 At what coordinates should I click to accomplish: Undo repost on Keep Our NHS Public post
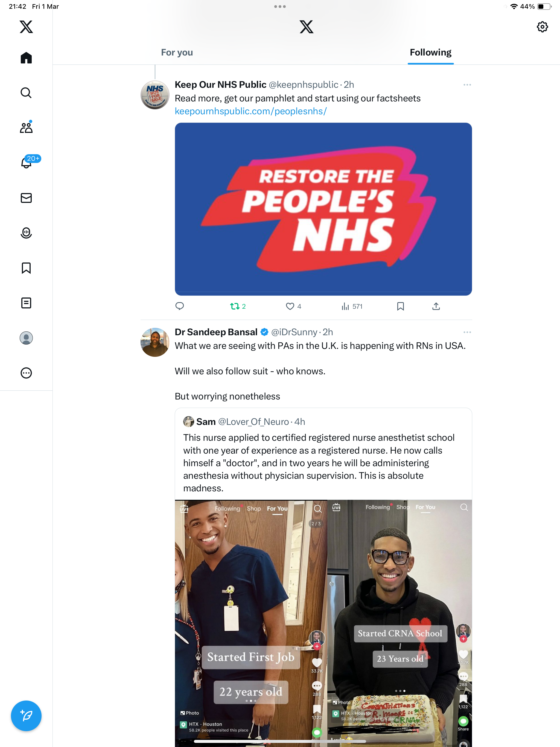click(x=238, y=306)
